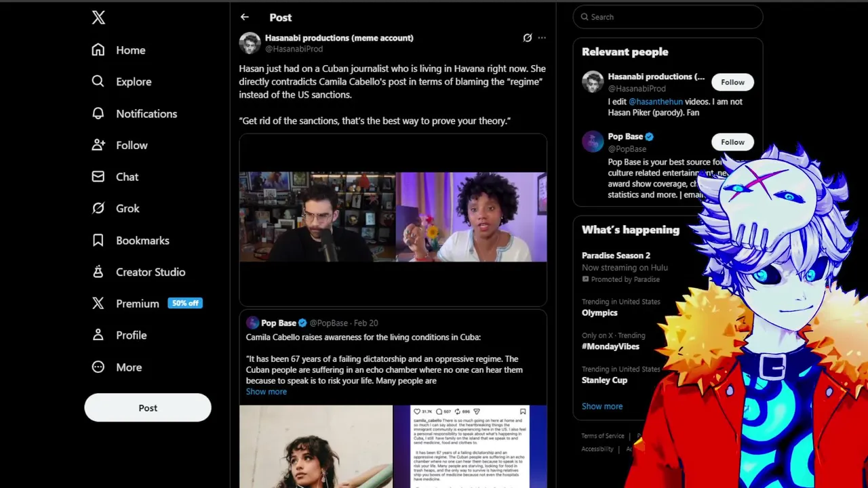This screenshot has height=488, width=868.
Task: Click @PopBase handle in Relevant people
Action: click(x=627, y=148)
